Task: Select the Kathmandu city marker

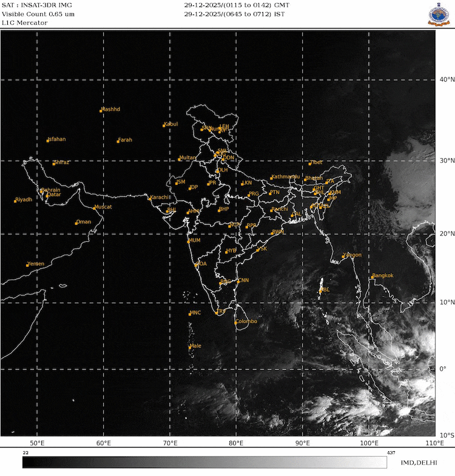Action: tap(271, 178)
